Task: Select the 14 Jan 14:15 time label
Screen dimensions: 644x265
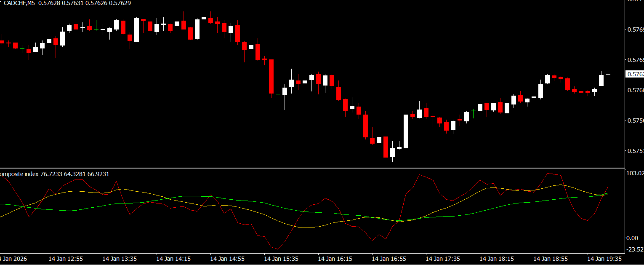Action: pos(173,259)
